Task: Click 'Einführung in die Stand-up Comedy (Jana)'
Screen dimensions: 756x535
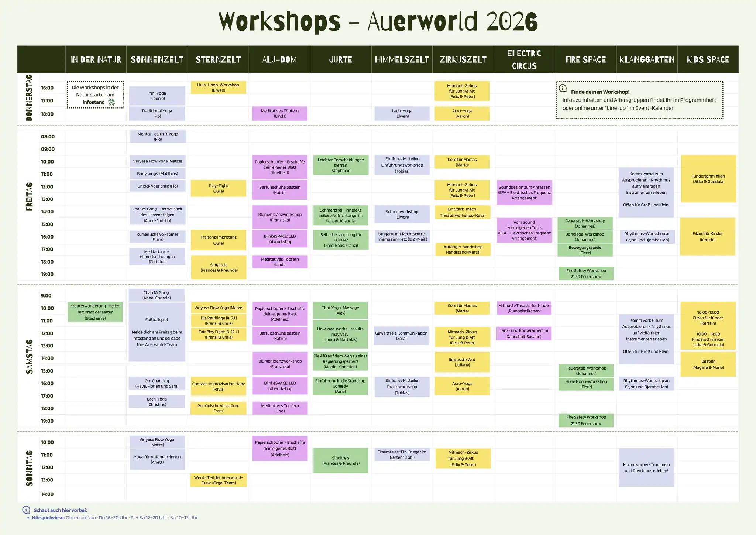Action: [x=340, y=386]
